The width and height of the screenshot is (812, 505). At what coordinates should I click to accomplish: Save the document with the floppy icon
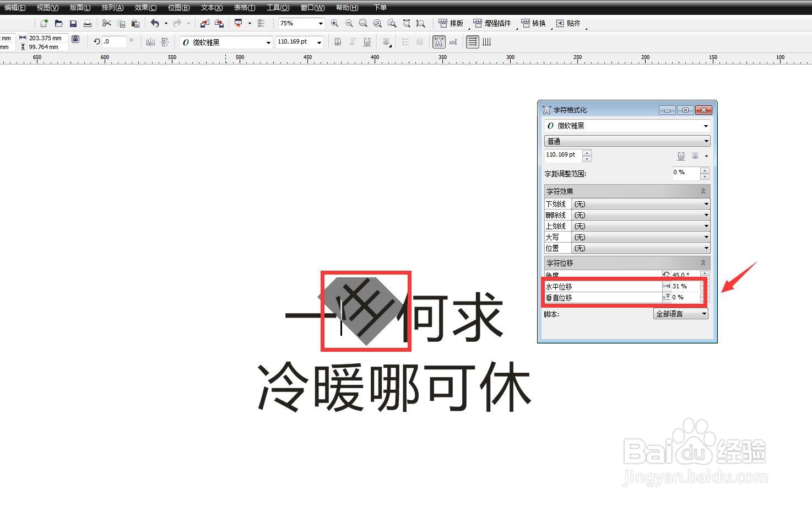[73, 23]
